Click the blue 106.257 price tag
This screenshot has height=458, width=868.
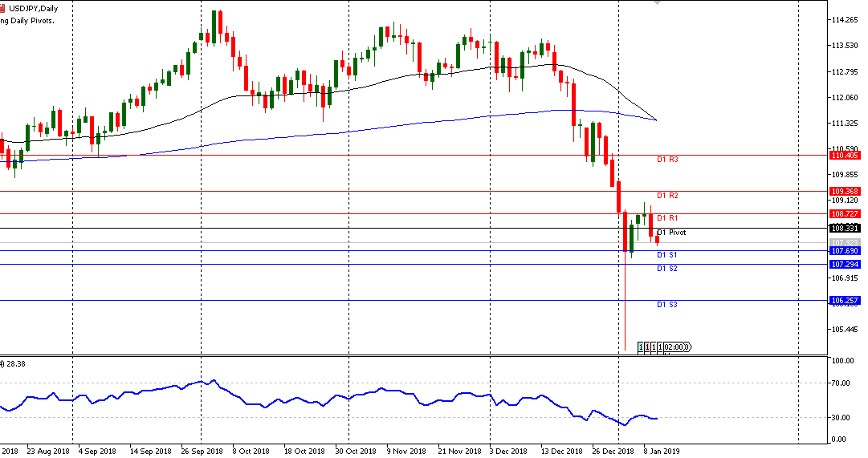point(845,300)
